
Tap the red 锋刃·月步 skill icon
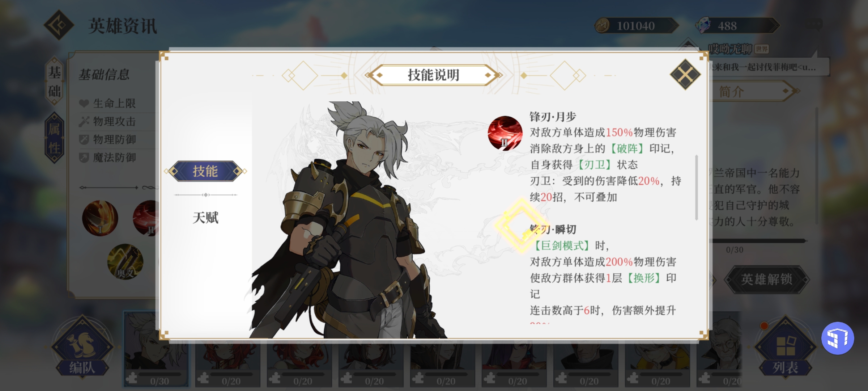point(505,133)
